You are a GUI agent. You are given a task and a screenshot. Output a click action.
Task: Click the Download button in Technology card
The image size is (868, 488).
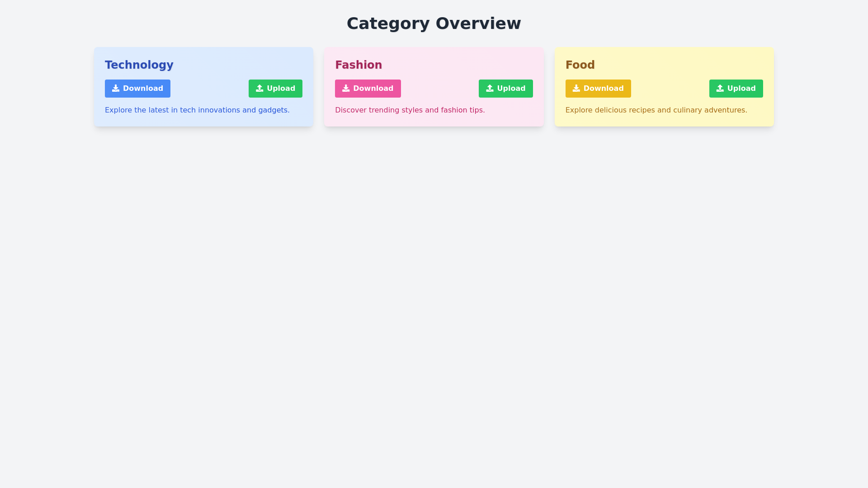click(137, 88)
